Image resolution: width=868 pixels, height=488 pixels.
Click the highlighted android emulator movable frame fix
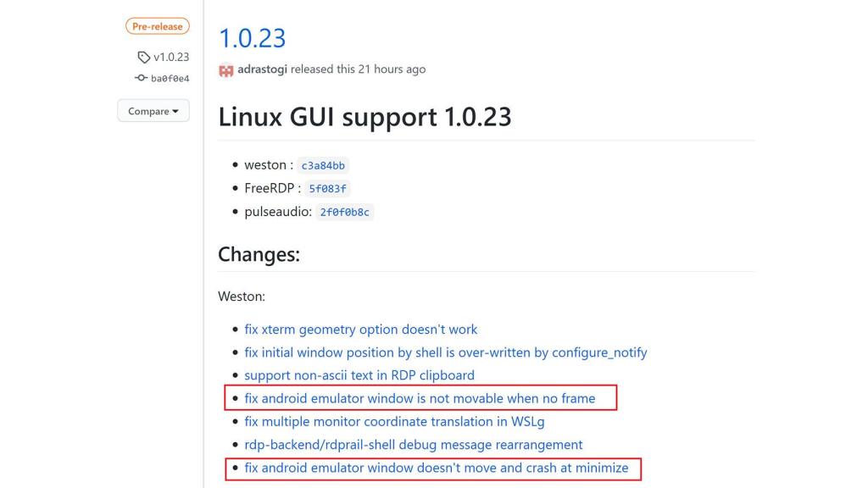point(421,398)
